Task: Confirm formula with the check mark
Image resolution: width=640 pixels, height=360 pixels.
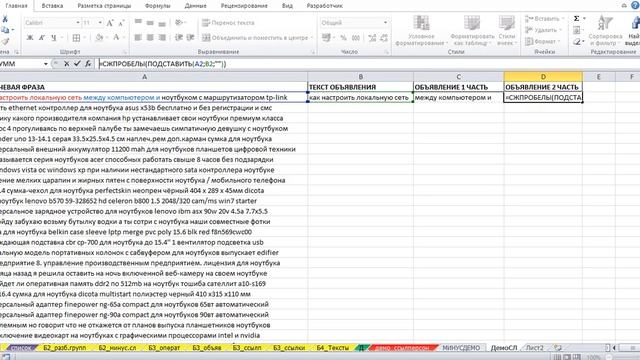Action: click(77, 64)
